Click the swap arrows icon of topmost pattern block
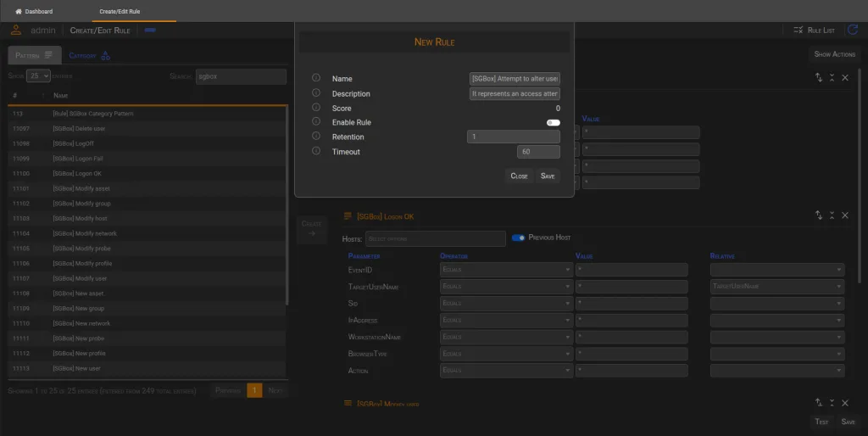The image size is (868, 436). click(819, 77)
